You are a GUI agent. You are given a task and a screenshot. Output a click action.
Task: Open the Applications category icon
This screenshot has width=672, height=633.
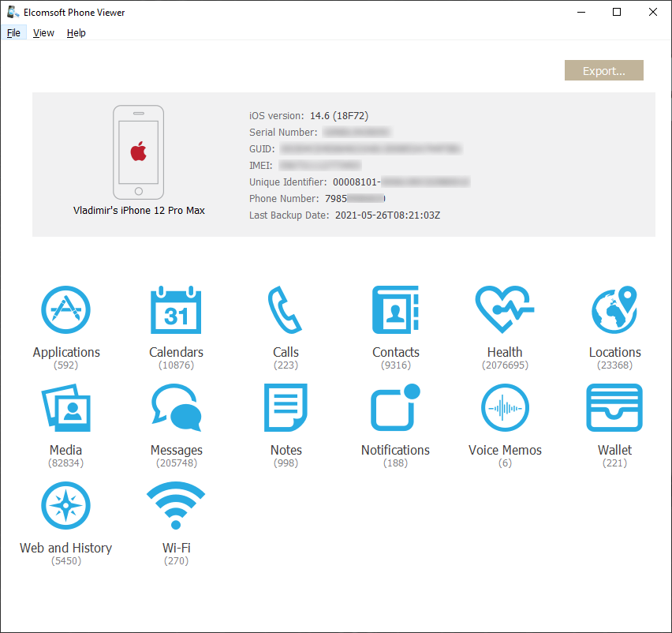[65, 309]
